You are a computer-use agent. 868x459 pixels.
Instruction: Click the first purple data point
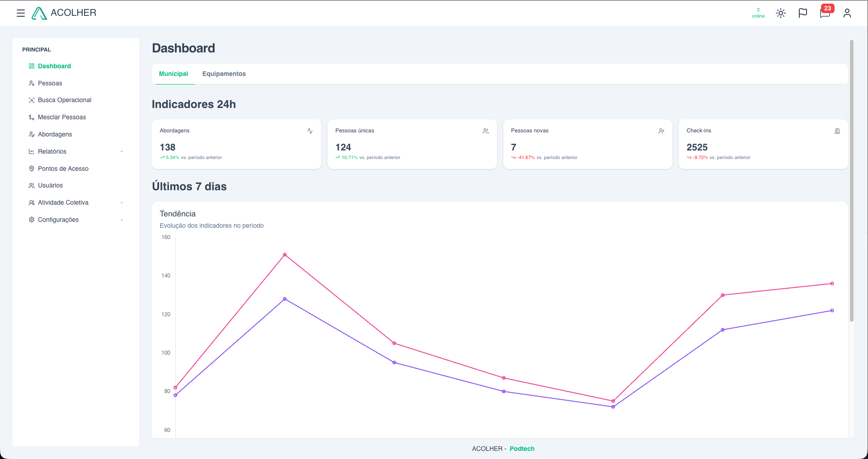click(175, 395)
